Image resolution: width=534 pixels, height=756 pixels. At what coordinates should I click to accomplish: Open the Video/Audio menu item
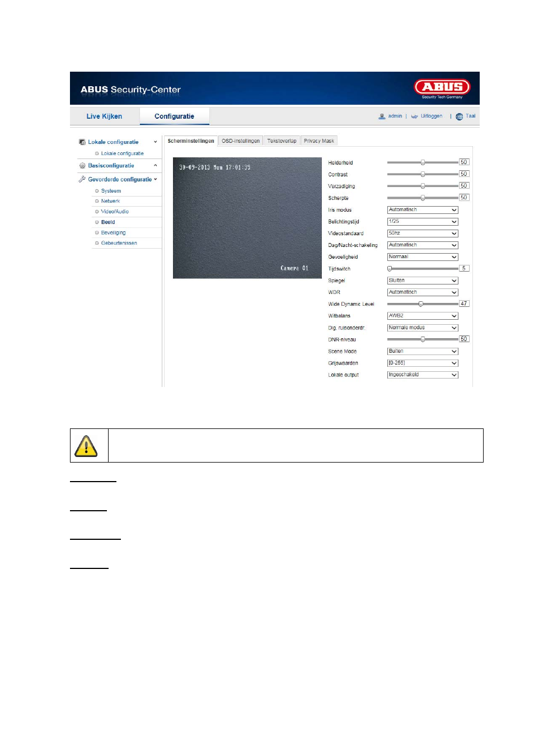[x=115, y=212]
